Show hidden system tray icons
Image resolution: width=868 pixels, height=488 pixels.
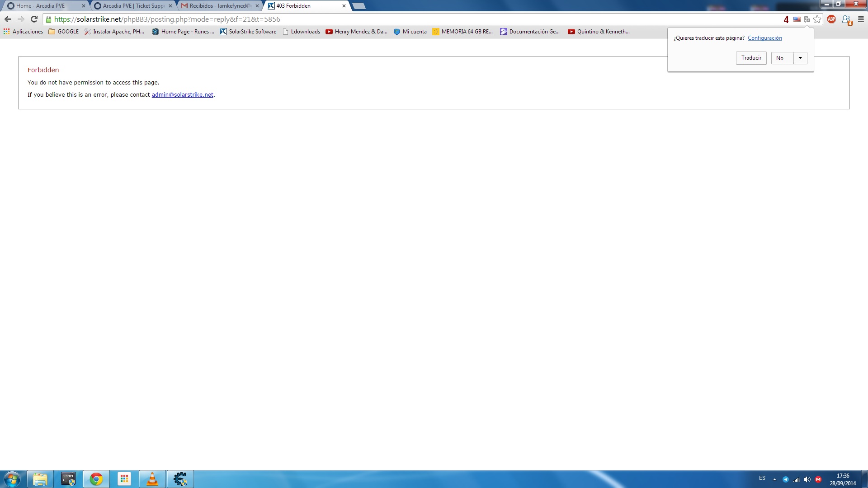[774, 479]
